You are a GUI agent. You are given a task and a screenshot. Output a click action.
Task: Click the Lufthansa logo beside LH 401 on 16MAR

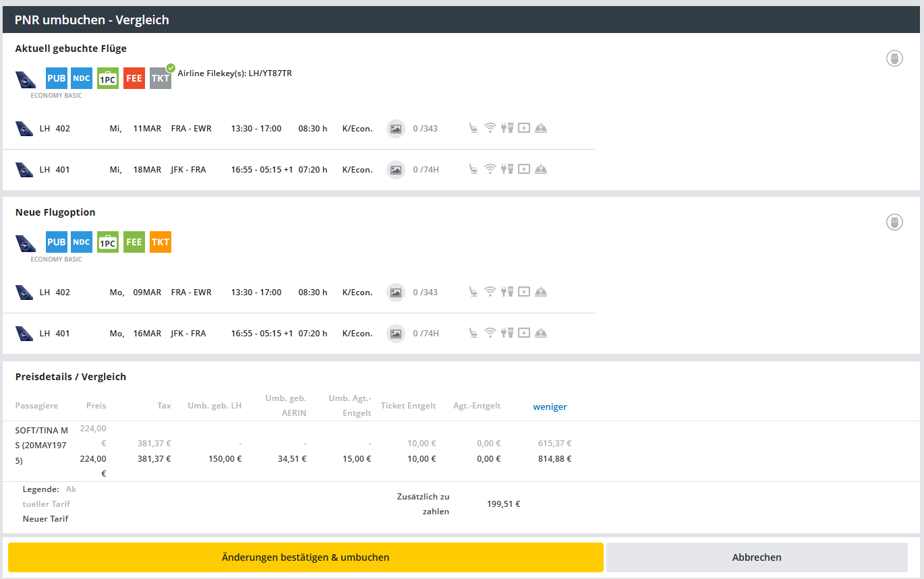(x=25, y=333)
